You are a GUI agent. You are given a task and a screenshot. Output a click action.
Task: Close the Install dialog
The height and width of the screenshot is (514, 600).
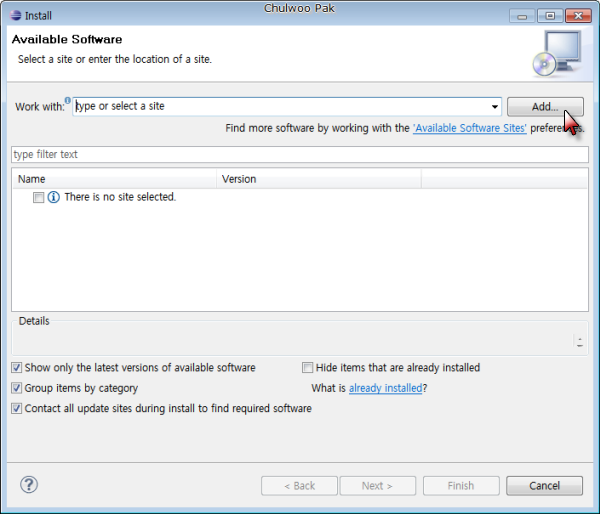pos(578,16)
